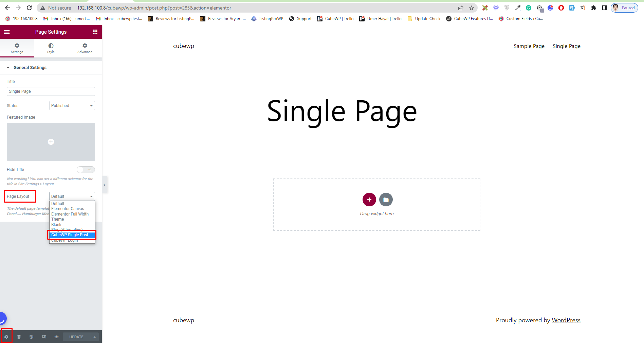
Task: Add new section with plus button
Action: (x=369, y=200)
